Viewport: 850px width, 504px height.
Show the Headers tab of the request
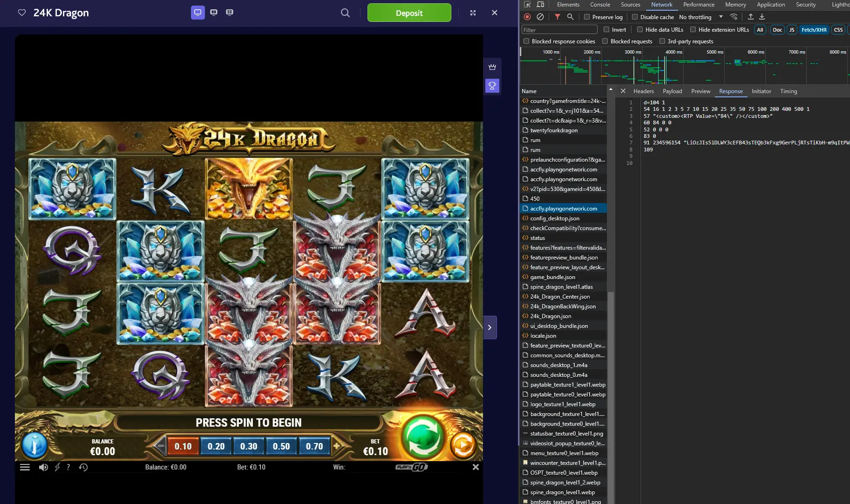(x=644, y=91)
